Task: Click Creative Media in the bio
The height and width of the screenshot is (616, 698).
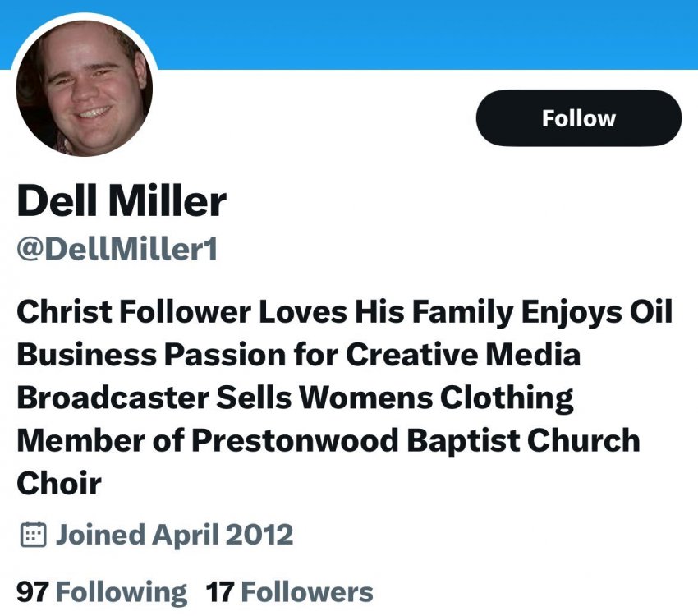Action: tap(463, 354)
